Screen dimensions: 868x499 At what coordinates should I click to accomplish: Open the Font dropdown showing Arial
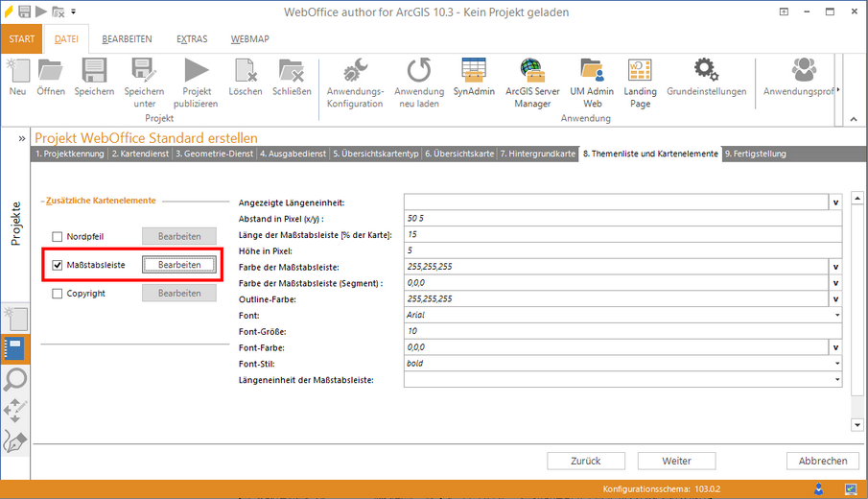[837, 315]
